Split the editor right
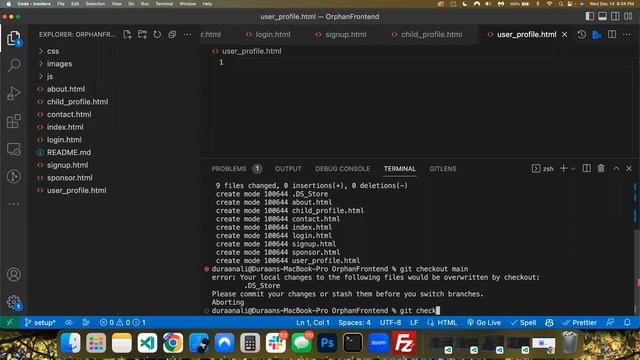 (x=612, y=35)
